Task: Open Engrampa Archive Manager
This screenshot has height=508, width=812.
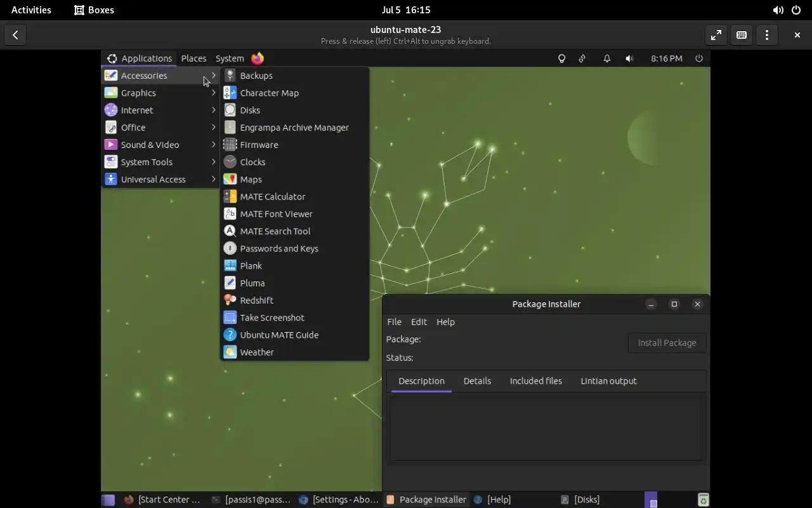Action: tap(294, 127)
